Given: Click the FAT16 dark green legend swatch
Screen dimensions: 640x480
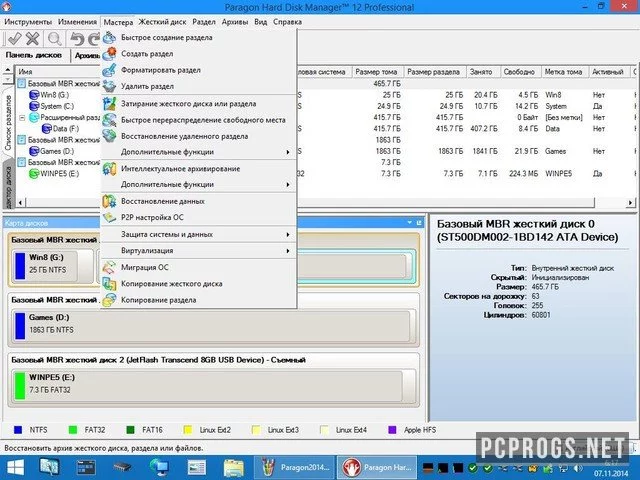Looking at the screenshot, I should [131, 430].
